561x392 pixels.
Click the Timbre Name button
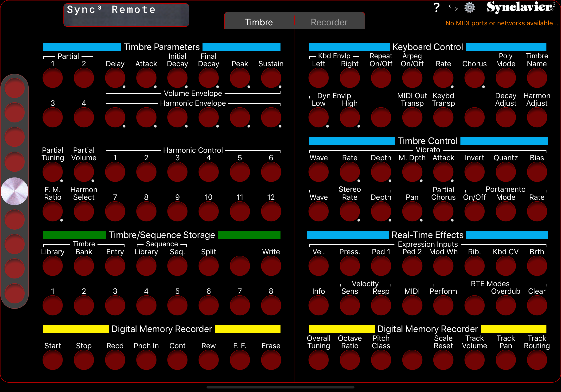537,78
